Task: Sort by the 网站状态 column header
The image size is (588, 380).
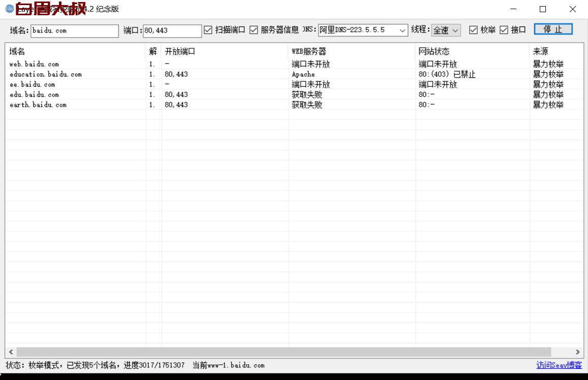Action: pyautogui.click(x=473, y=51)
